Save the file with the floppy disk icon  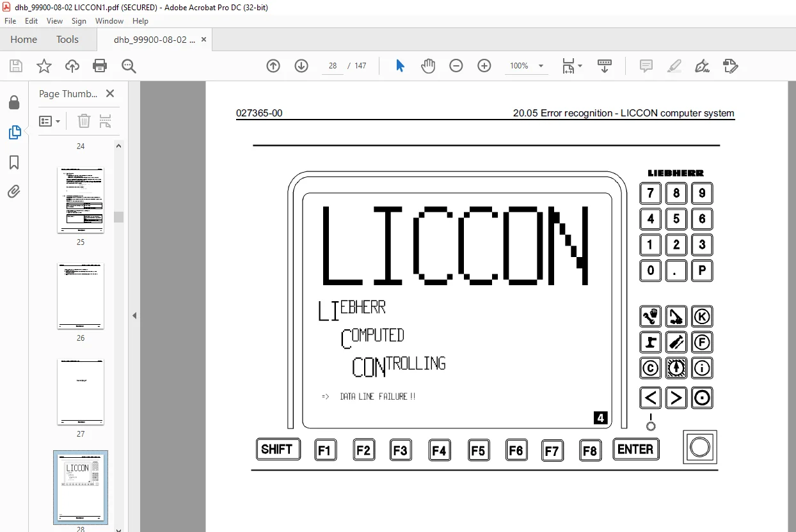pyautogui.click(x=16, y=66)
